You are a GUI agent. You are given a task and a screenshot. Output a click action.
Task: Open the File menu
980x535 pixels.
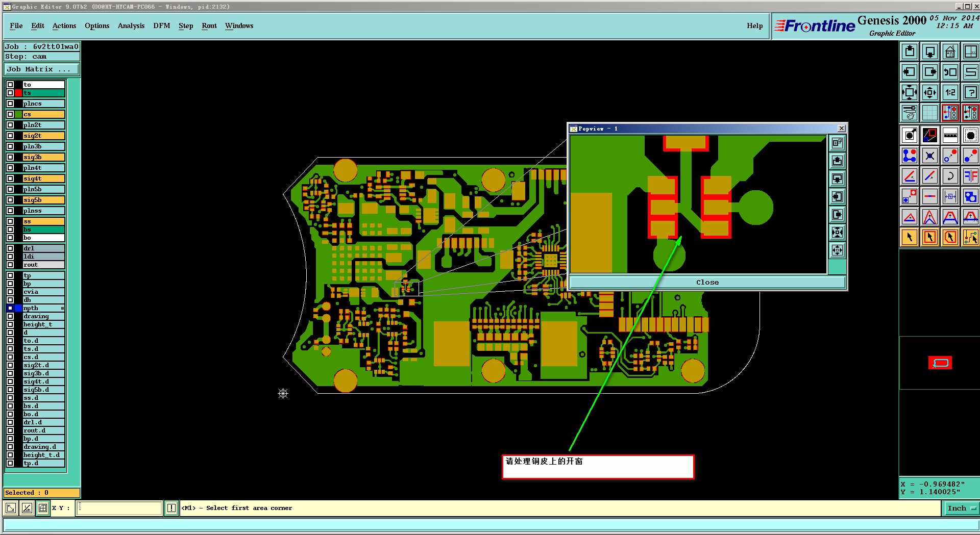tap(16, 26)
